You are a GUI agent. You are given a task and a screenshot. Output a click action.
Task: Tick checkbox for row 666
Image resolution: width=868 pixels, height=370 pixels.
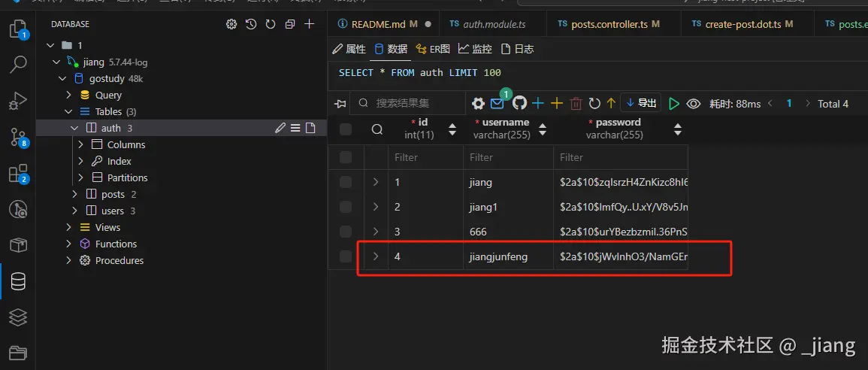tap(346, 232)
